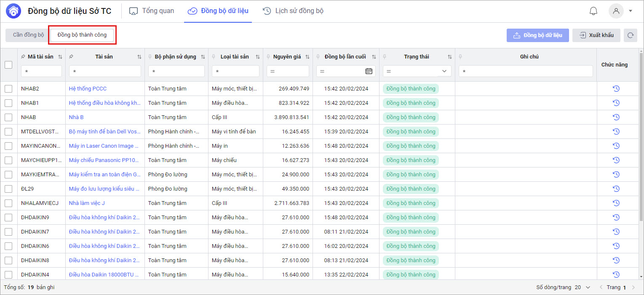This screenshot has height=295, width=644.
Task: Click the Tài sản filter input field
Action: (105, 71)
